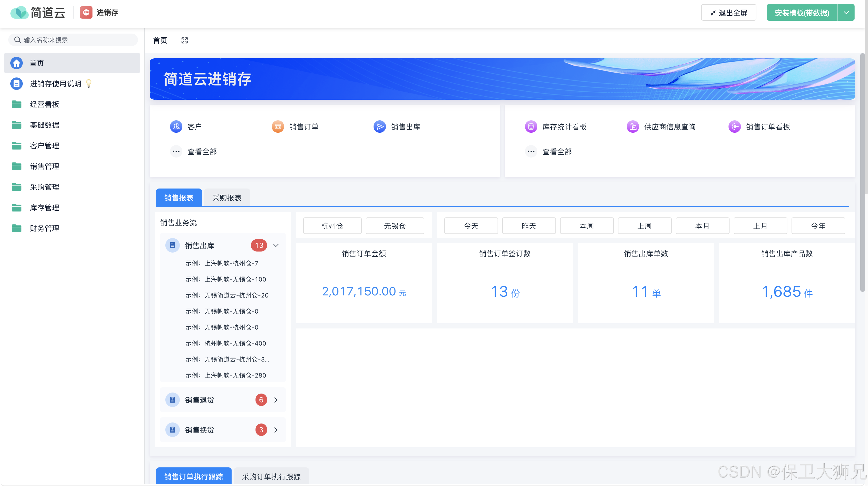
Task: Expand the 销售退货 section arrow
Action: point(276,400)
